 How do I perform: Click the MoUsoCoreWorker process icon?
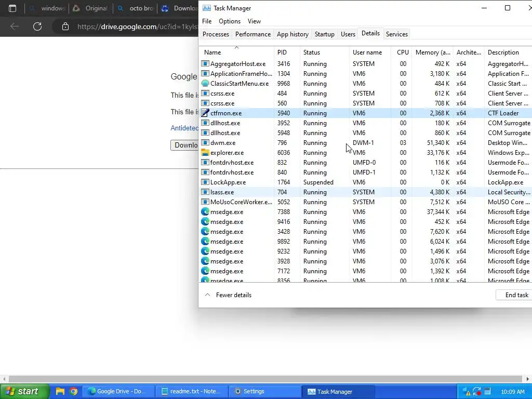pyautogui.click(x=205, y=202)
